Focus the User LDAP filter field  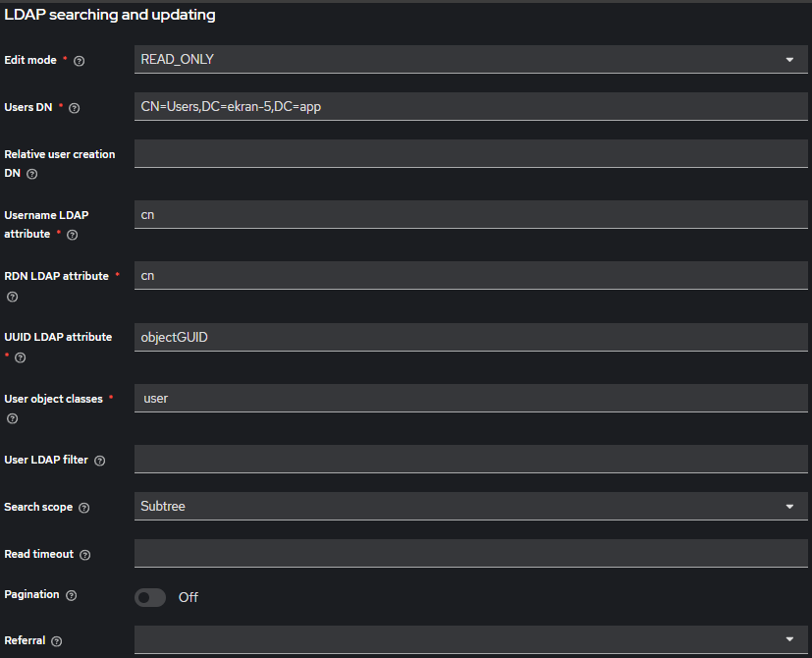tap(471, 460)
